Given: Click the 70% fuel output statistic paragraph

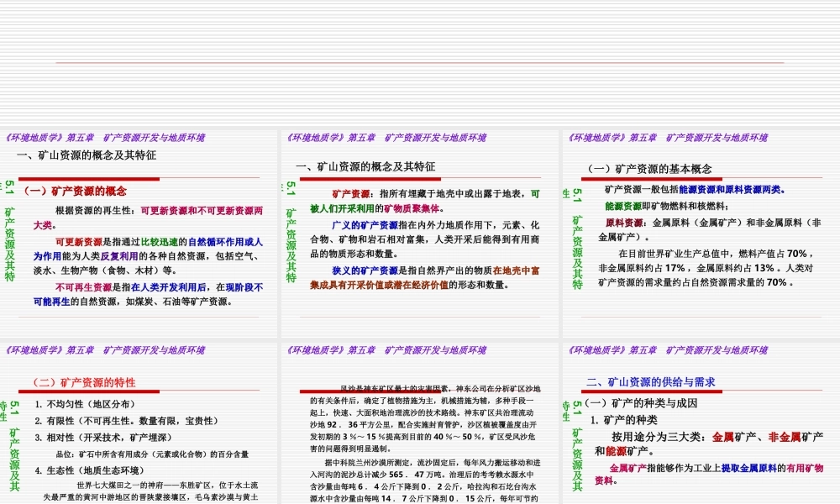Looking at the screenshot, I should (x=706, y=268).
